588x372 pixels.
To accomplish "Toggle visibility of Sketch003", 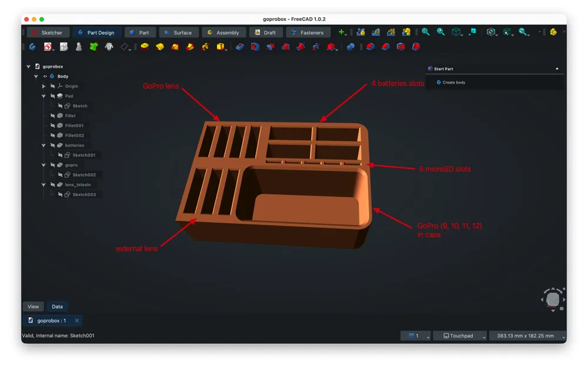I will click(x=60, y=194).
